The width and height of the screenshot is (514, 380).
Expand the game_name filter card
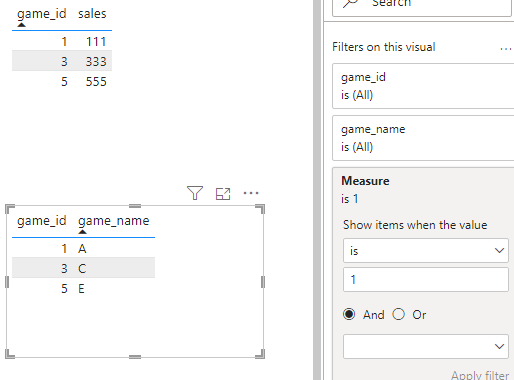[423, 138]
